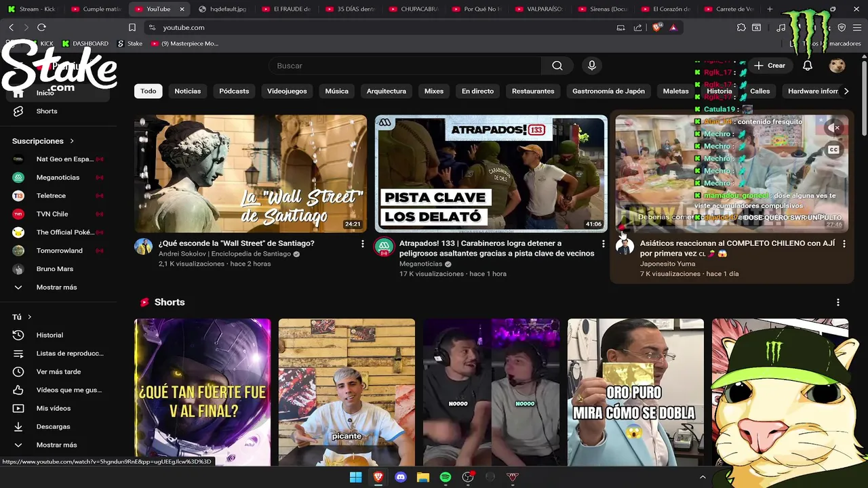The height and width of the screenshot is (488, 868).
Task: Open the DASHBOARD bookmark
Action: click(85, 43)
